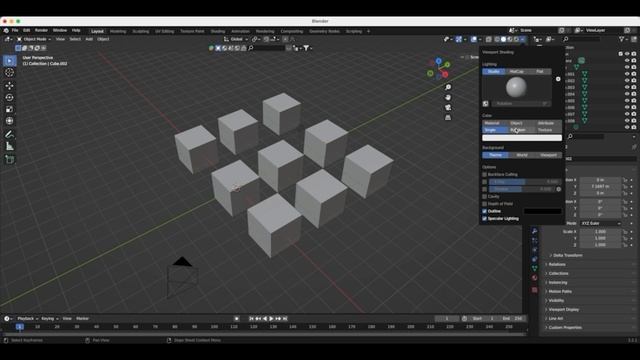Open the Object Mode dropdown
The width and height of the screenshot is (640, 360).
coord(34,39)
